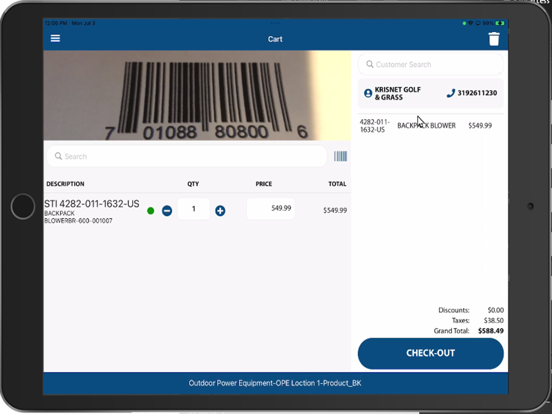Decrease quantity with the minus button

coord(167,211)
